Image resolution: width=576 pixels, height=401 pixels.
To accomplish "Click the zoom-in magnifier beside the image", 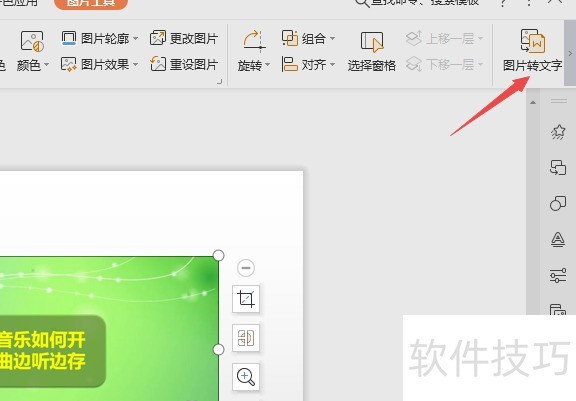I will [x=246, y=377].
